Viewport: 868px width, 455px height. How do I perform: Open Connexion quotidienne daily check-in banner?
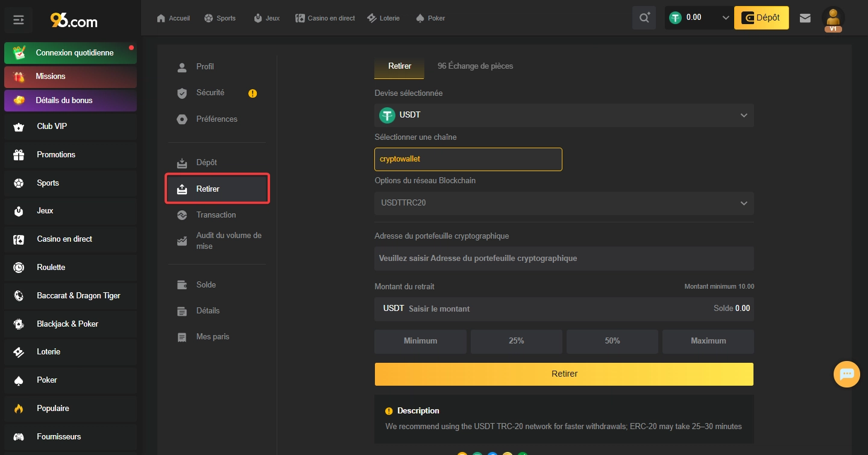pos(71,53)
